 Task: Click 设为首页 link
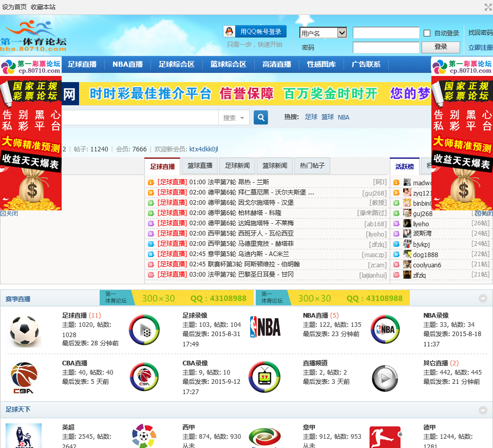(14, 7)
